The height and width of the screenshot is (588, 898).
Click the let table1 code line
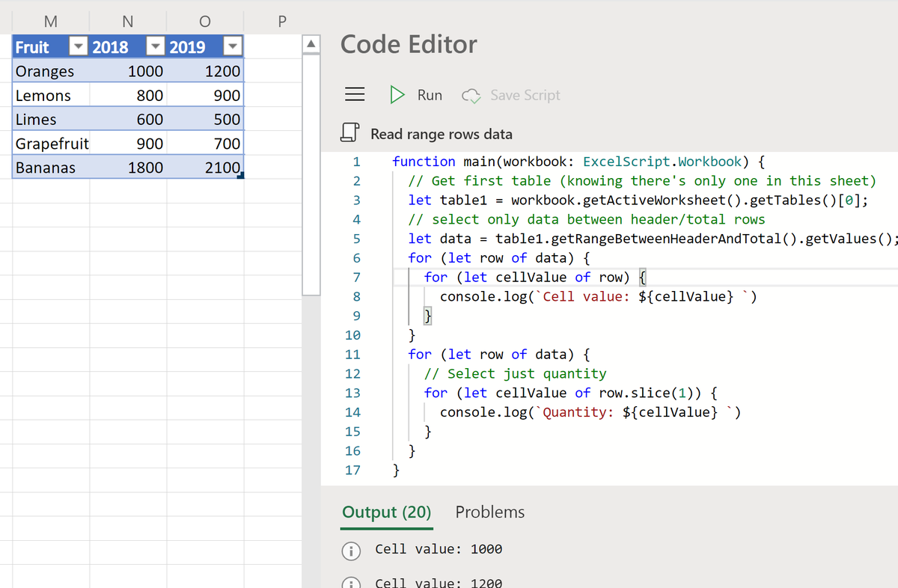pyautogui.click(x=638, y=200)
